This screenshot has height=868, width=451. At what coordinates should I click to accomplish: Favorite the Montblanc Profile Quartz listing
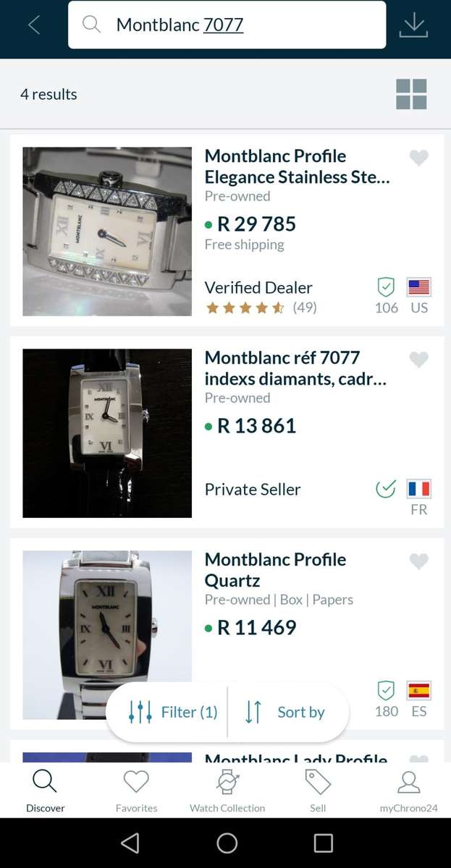tap(418, 561)
